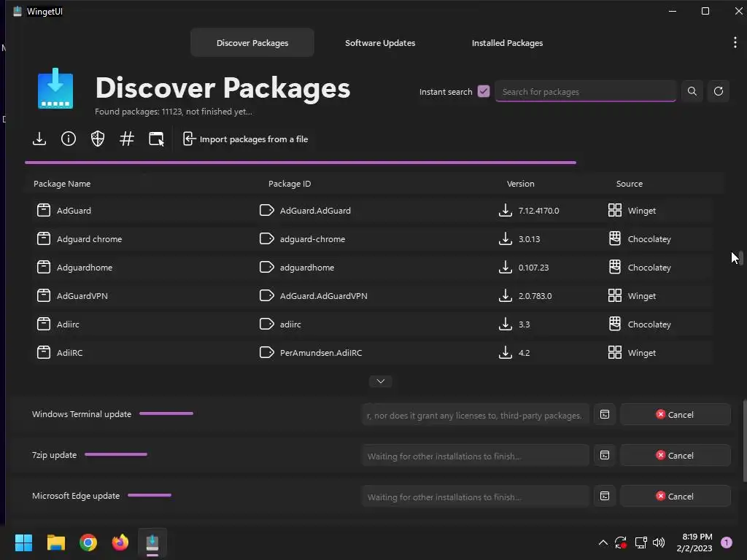The height and width of the screenshot is (560, 747).
Task: Click the reload packages refresh icon
Action: (x=719, y=91)
